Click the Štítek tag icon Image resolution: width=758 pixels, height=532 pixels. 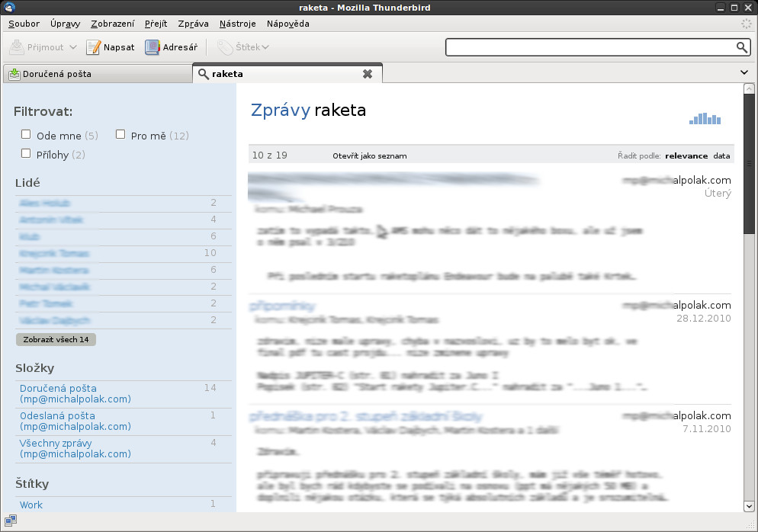[x=225, y=47]
